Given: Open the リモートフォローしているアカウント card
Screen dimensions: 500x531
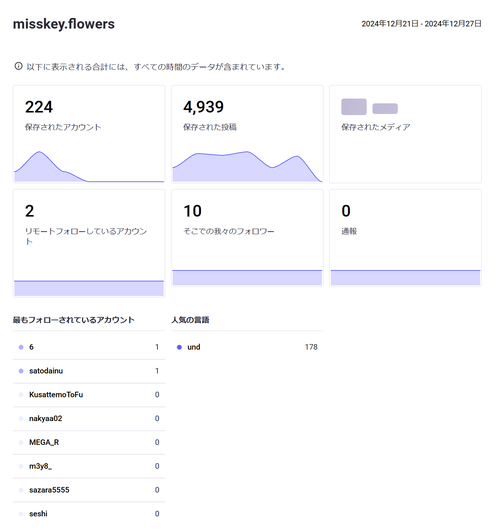Looking at the screenshot, I should click(89, 243).
